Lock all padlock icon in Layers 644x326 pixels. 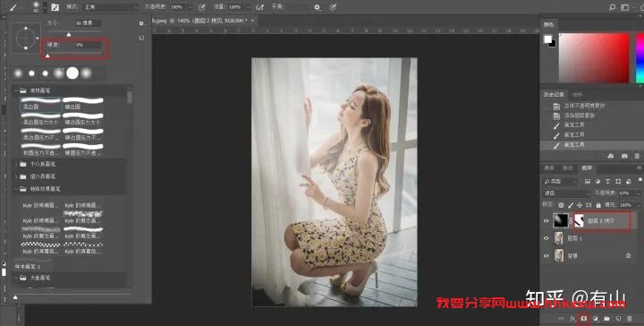point(598,205)
